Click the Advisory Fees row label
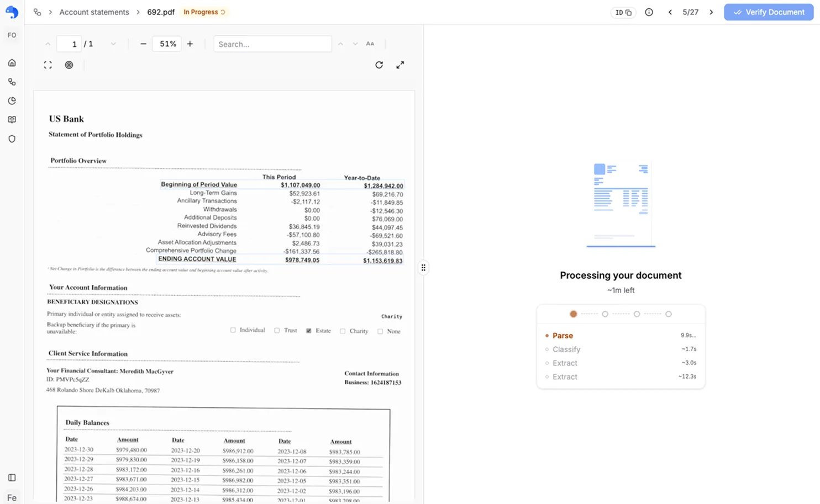Viewport: 820px width, 504px height. click(x=217, y=234)
